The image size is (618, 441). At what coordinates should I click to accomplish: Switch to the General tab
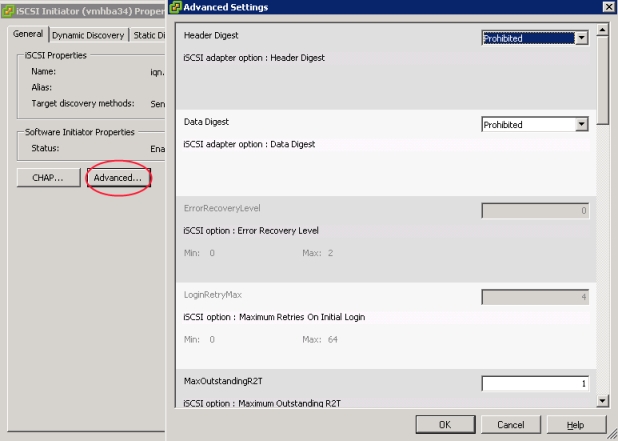click(28, 35)
